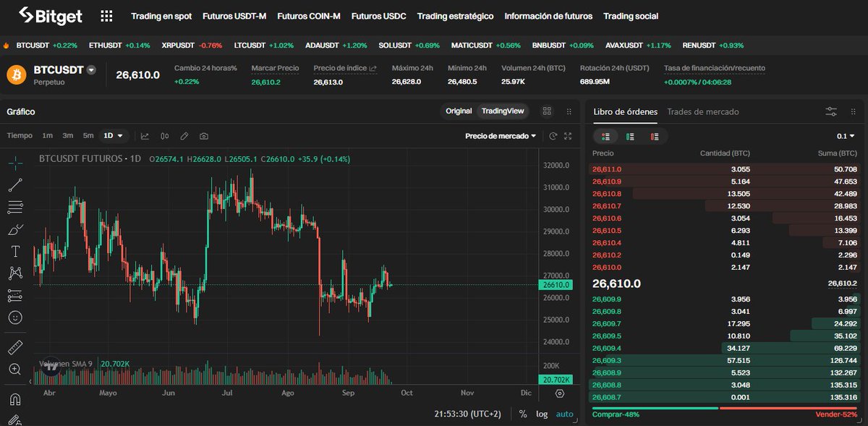Open the Precio de mercado dropdown
Image resolution: width=868 pixels, height=426 pixels.
click(501, 135)
